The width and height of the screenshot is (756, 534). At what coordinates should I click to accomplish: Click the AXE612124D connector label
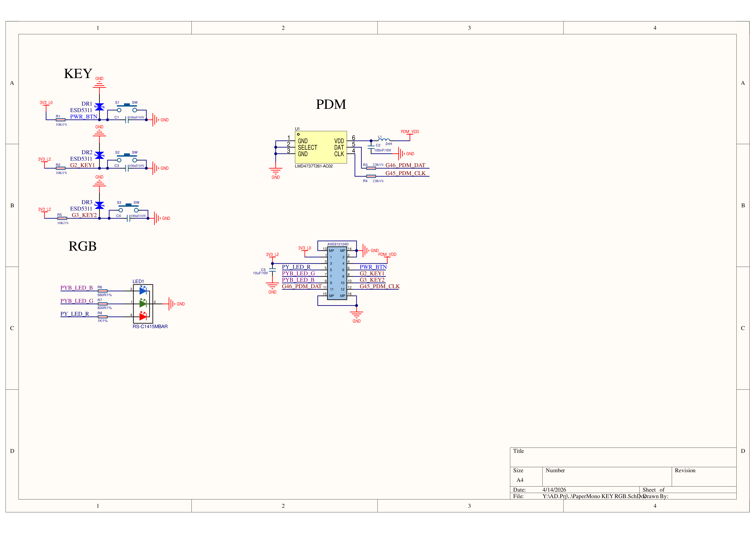[338, 244]
